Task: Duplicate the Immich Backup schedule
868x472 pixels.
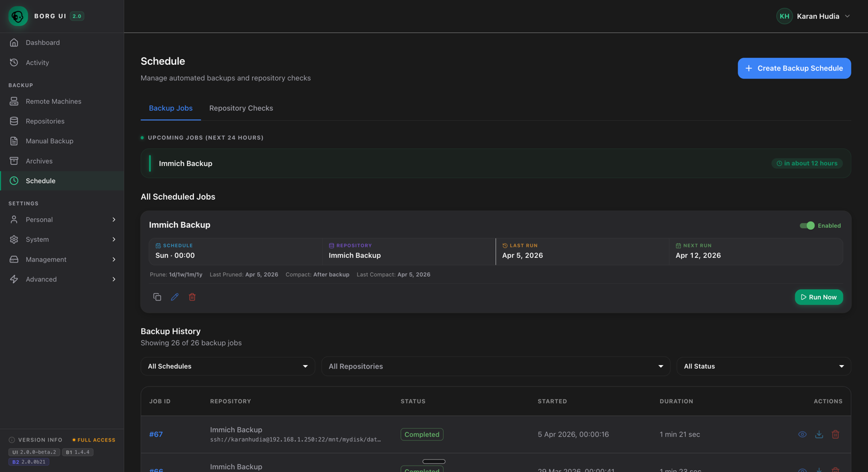Action: coord(157,297)
